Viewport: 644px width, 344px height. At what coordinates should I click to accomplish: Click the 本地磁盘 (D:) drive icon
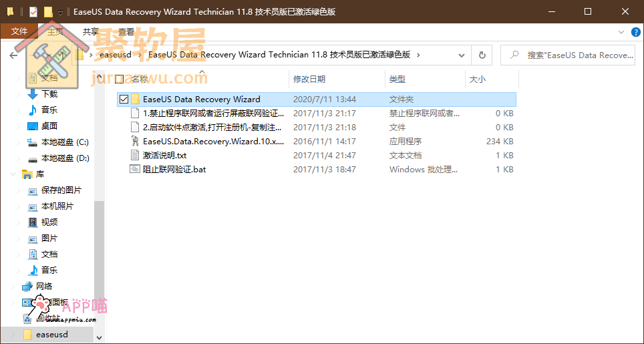point(33,158)
